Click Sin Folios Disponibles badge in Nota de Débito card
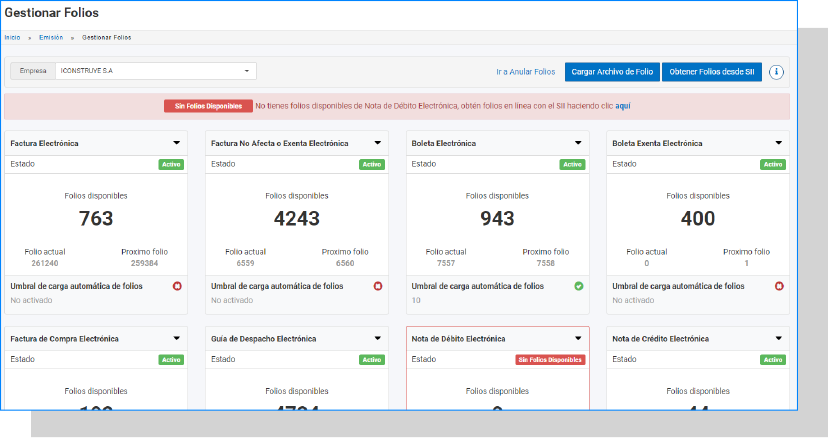Screen dimensions: 828x438 coord(550,360)
